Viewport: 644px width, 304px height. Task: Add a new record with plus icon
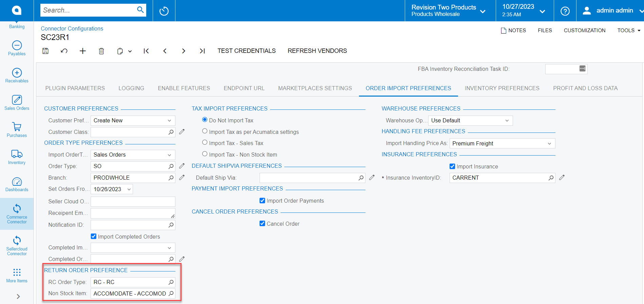[x=83, y=51]
